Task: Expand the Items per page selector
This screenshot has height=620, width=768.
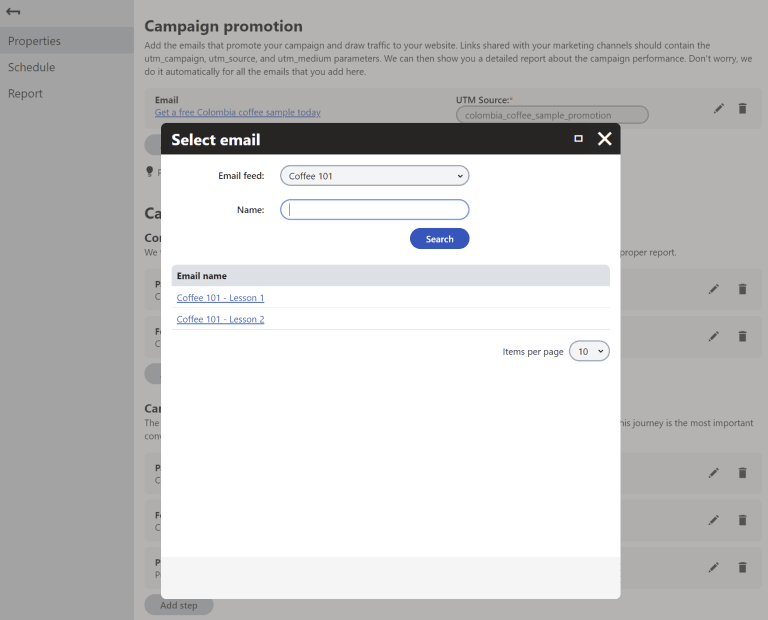Action: [x=589, y=352]
